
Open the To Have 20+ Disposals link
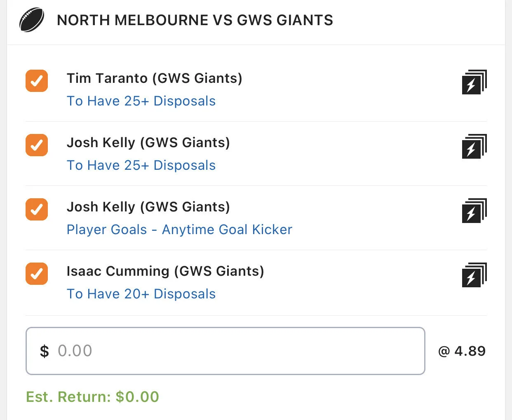pyautogui.click(x=141, y=294)
